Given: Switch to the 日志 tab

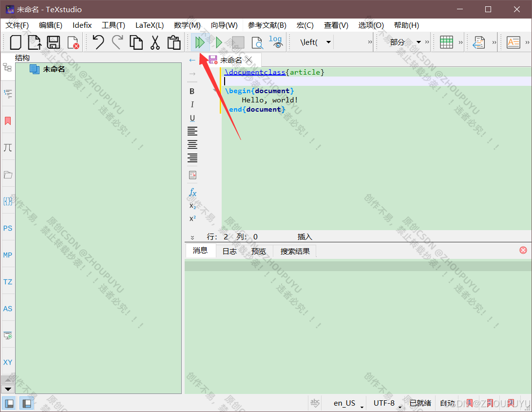Looking at the screenshot, I should pos(229,251).
